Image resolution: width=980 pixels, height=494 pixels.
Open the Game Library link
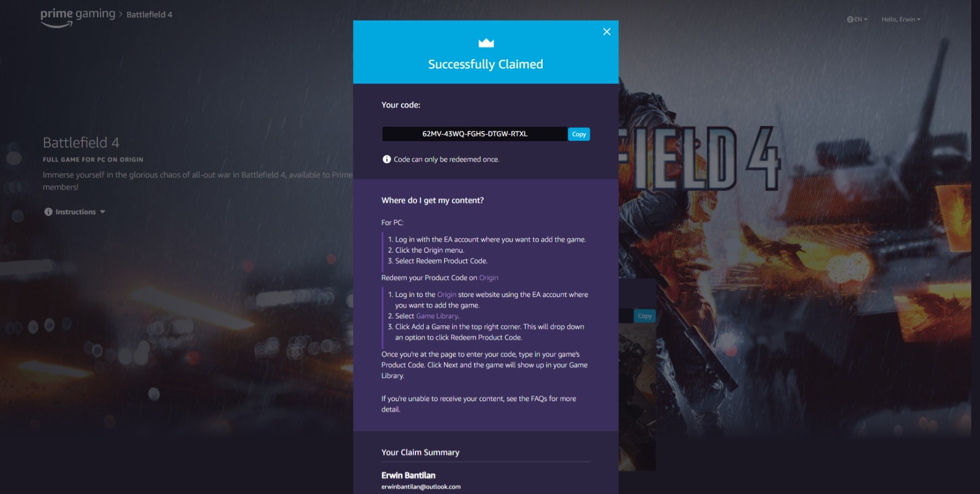(x=437, y=316)
